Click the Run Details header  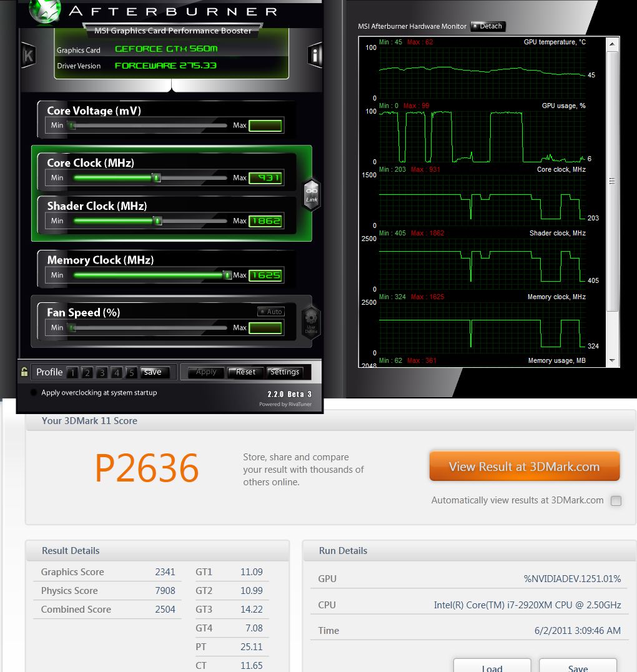tap(343, 551)
